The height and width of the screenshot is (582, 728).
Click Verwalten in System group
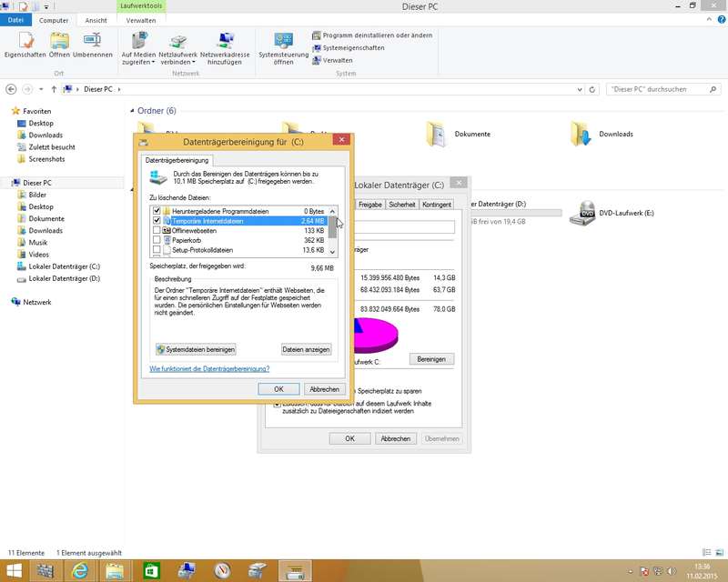coord(332,60)
